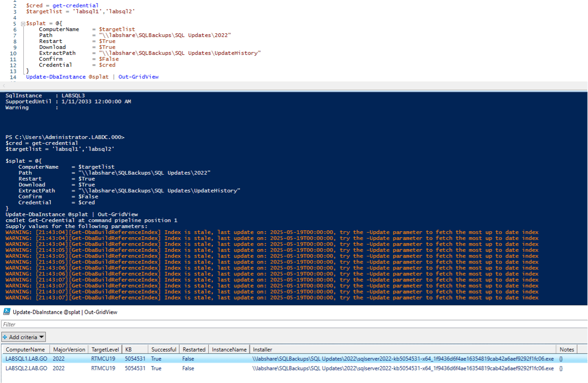Select the LABSQL1.LAB.GO row

click(294, 359)
